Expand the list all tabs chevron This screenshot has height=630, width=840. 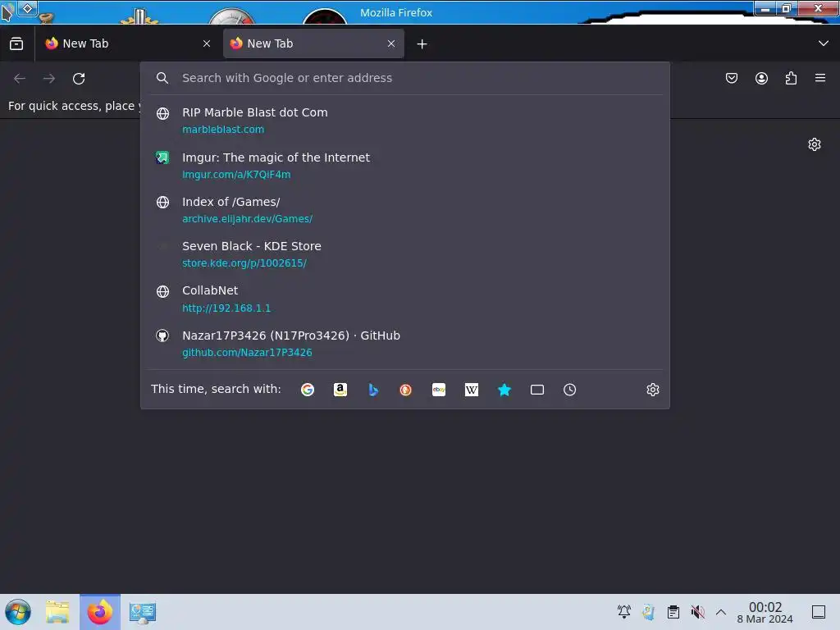click(824, 43)
